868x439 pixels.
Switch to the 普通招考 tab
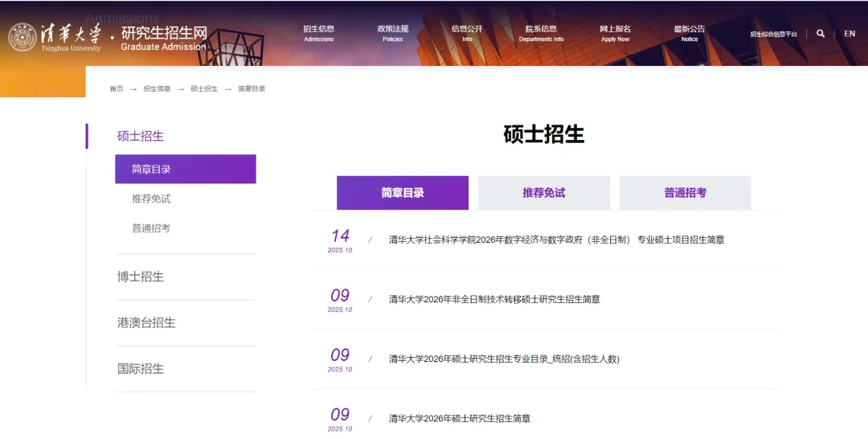click(x=686, y=193)
